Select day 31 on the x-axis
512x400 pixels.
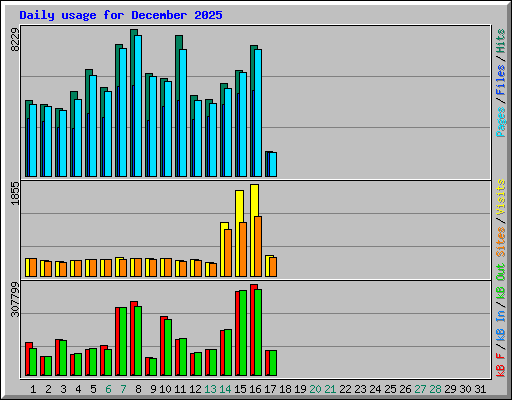pyautogui.click(x=480, y=389)
